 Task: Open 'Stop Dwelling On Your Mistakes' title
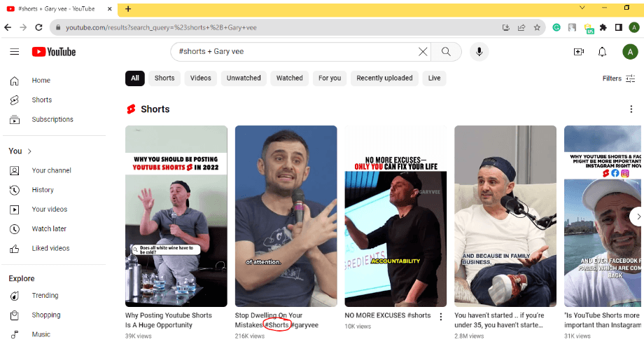click(276, 320)
